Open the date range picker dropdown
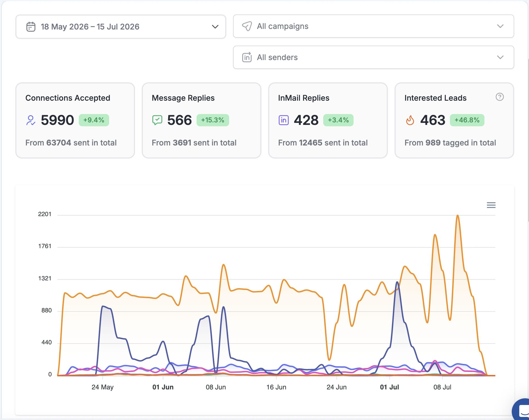 (121, 27)
